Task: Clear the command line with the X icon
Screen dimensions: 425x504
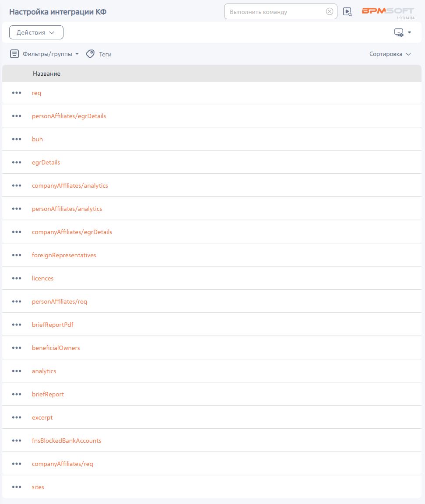Action: point(330,11)
